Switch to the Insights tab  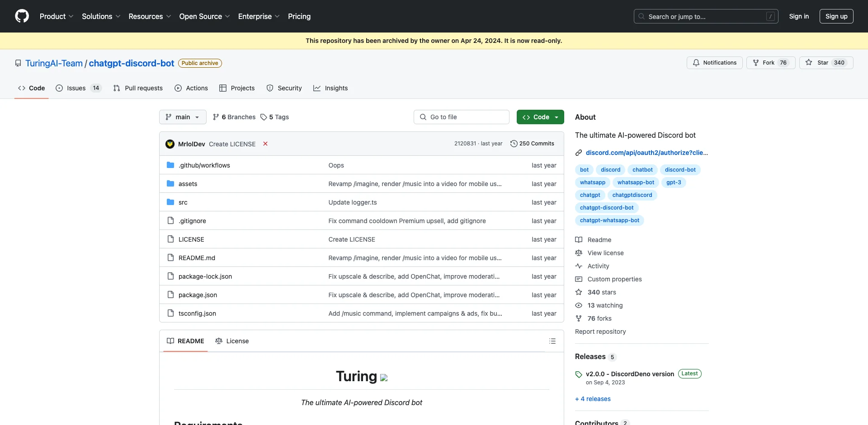click(x=330, y=88)
